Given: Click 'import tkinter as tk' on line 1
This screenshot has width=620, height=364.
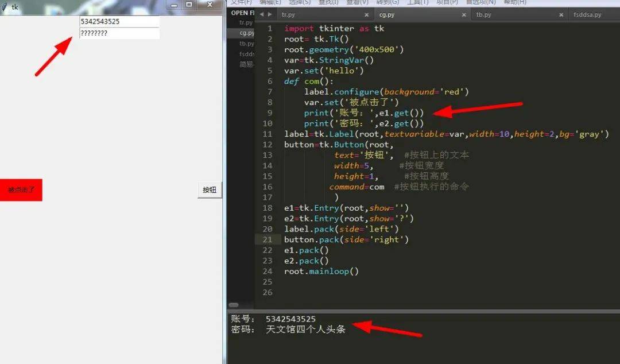Looking at the screenshot, I should point(334,29).
